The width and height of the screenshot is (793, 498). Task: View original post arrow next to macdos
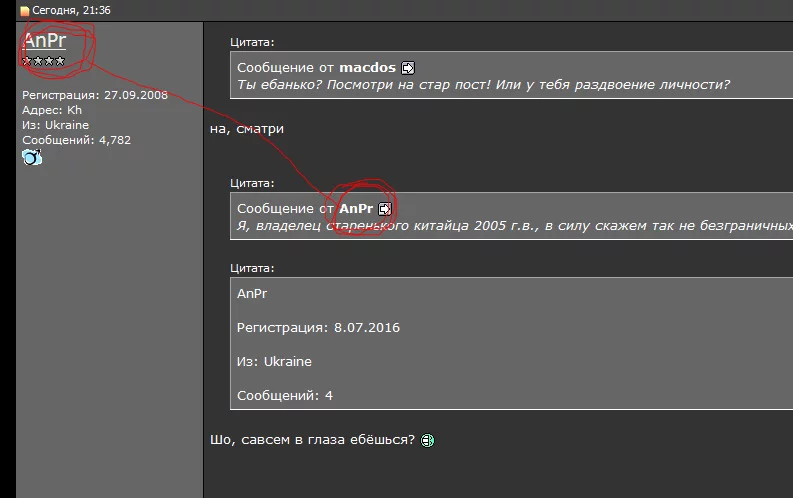(408, 68)
